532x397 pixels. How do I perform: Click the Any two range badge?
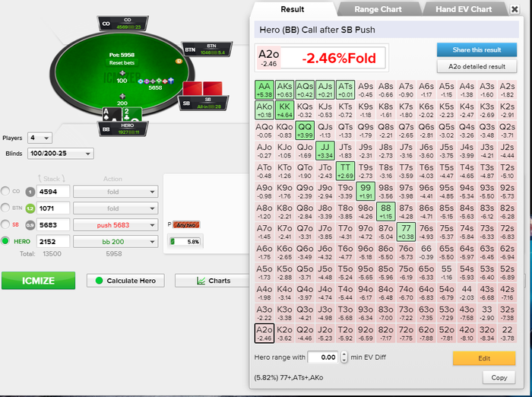tap(186, 225)
